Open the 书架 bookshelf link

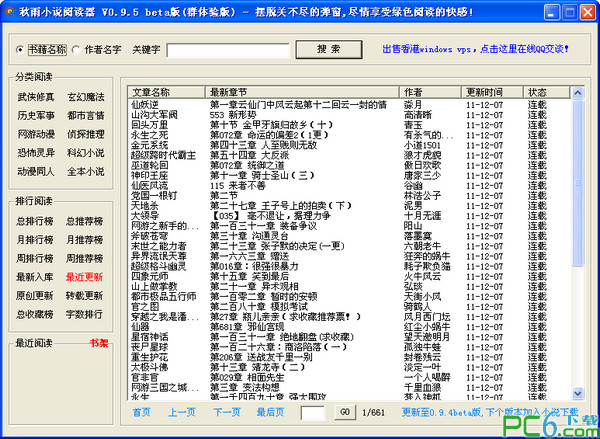(x=99, y=343)
